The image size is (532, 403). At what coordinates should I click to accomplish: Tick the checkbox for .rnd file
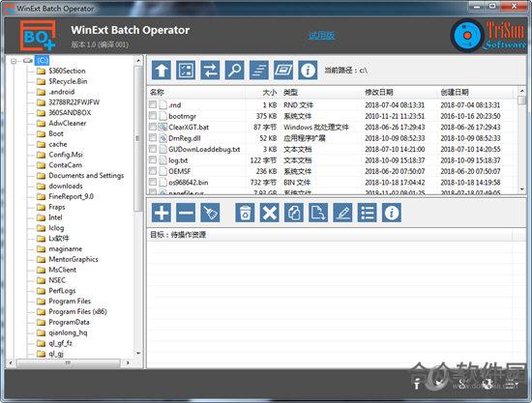point(153,104)
